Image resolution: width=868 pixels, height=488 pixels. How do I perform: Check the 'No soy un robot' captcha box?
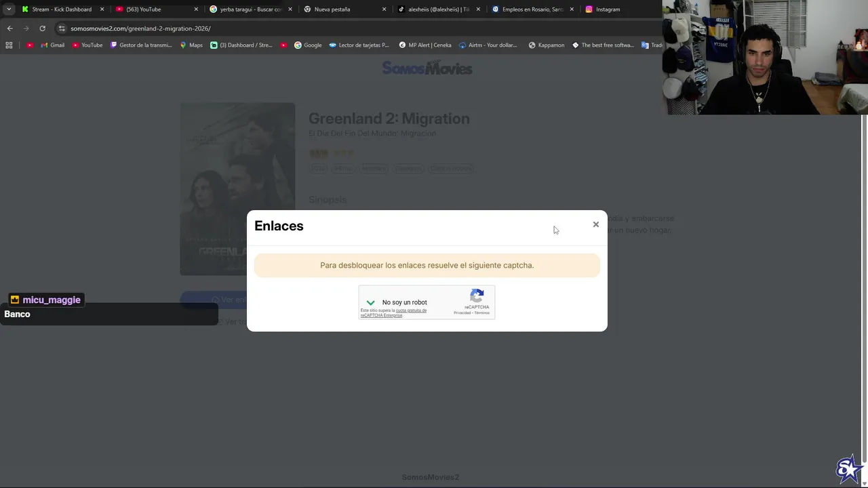[370, 302]
